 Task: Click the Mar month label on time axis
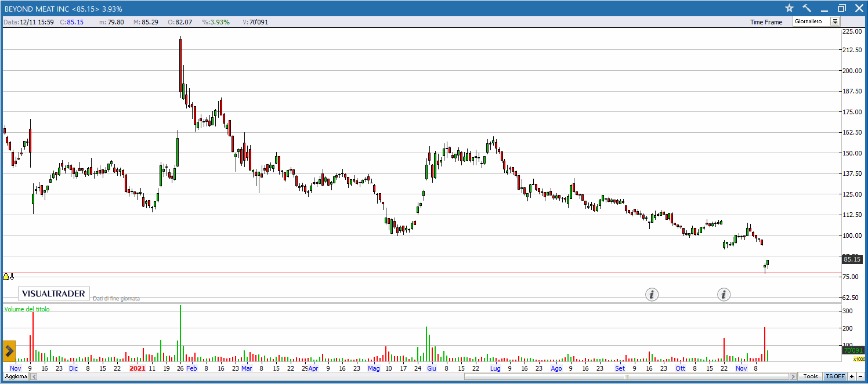pyautogui.click(x=247, y=368)
